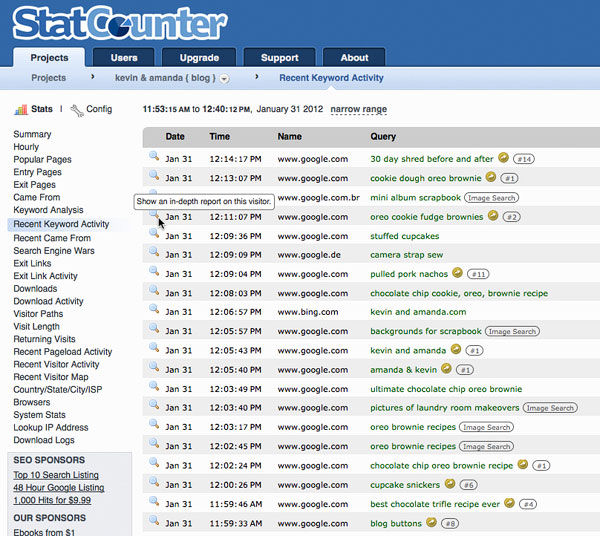The image size is (600, 536).
Task: Open Visitor Paths in sidebar
Action: coord(38,314)
